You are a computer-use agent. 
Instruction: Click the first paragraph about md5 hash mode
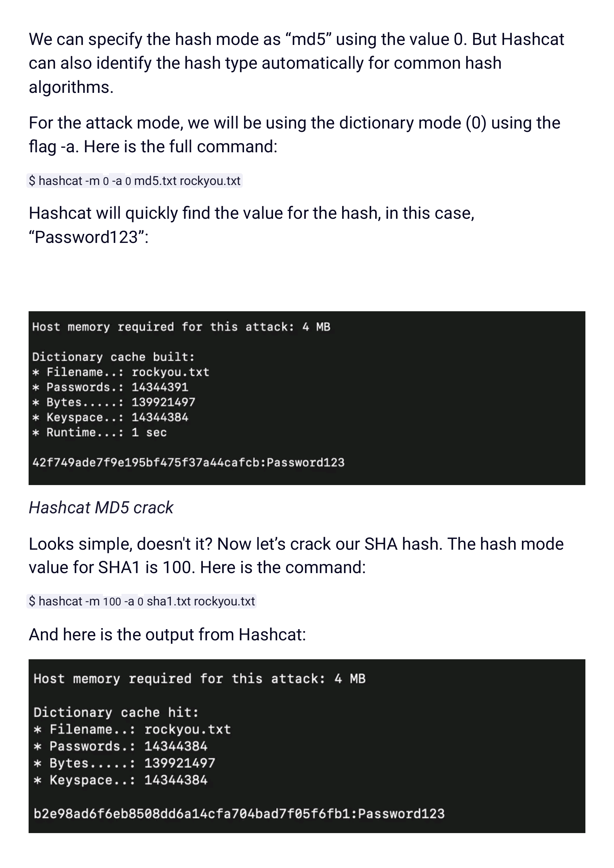(296, 63)
